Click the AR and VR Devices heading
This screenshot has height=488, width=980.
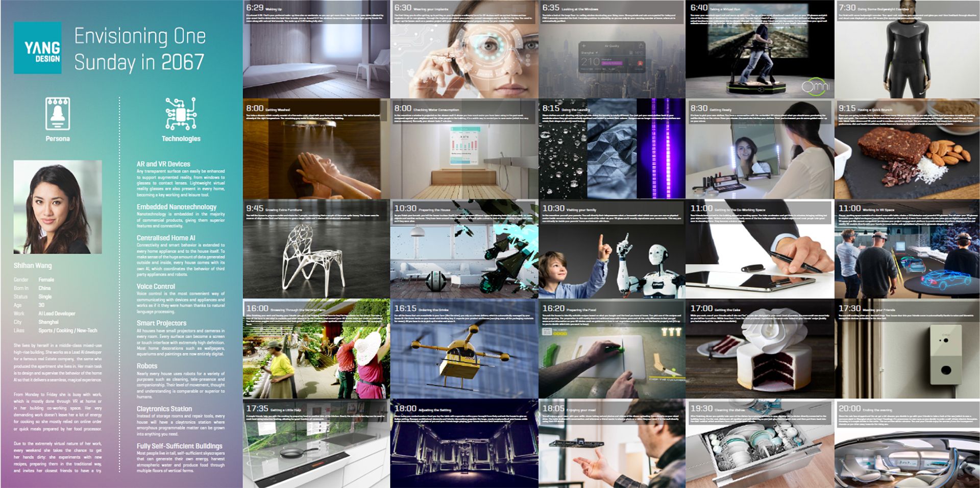163,164
